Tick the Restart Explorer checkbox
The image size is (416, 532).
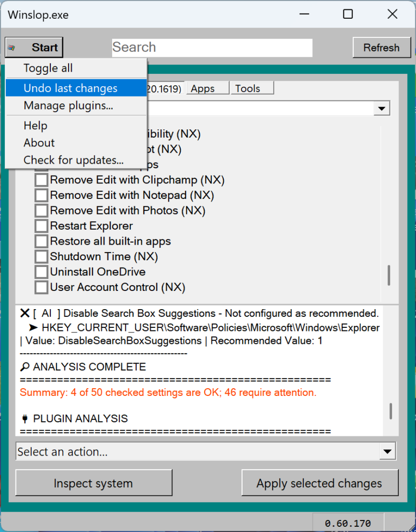click(41, 226)
